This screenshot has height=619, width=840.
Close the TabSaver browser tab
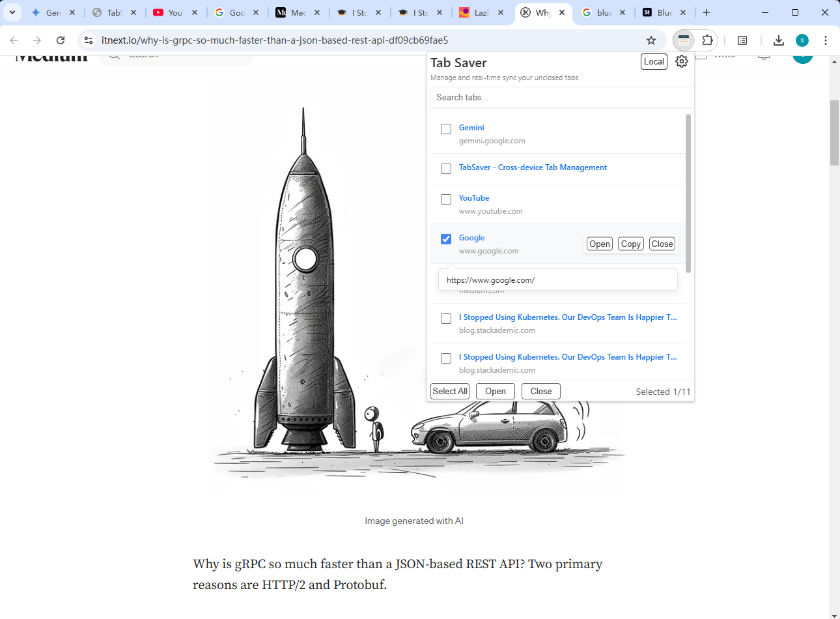point(133,12)
